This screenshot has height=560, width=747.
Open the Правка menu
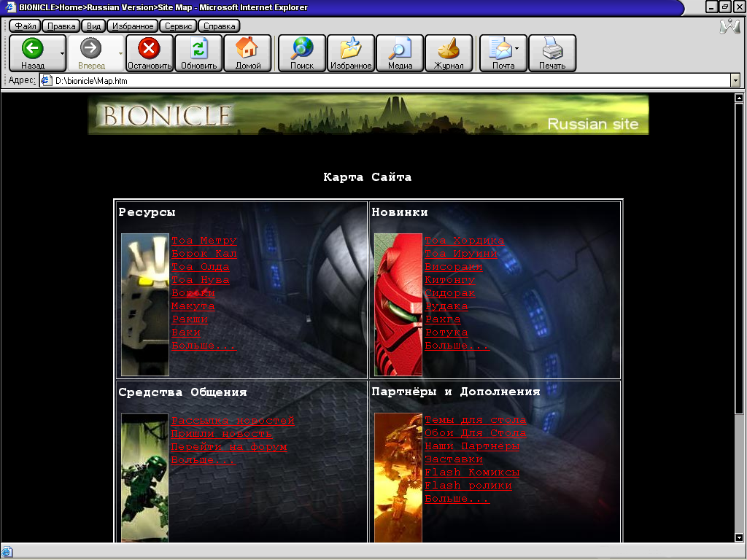[x=61, y=26]
